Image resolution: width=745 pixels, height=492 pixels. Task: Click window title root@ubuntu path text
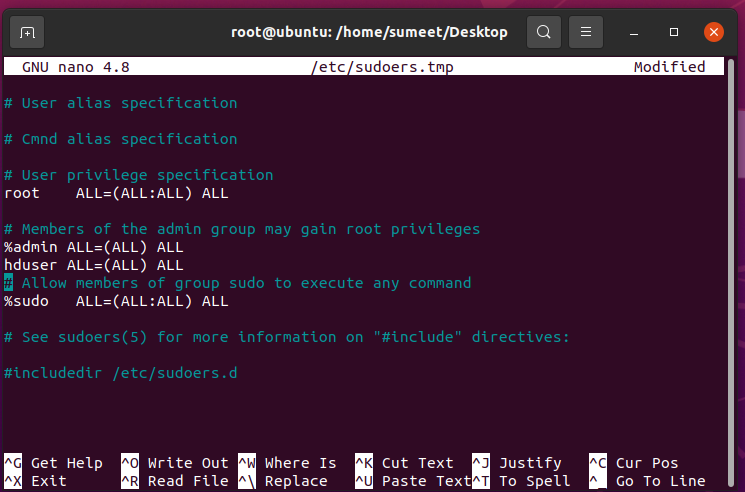click(x=369, y=32)
